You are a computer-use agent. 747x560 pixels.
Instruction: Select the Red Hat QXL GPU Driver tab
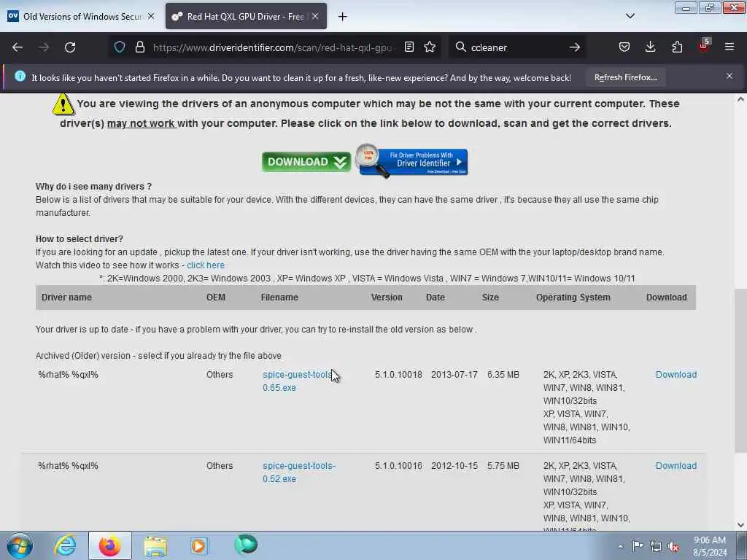click(246, 16)
